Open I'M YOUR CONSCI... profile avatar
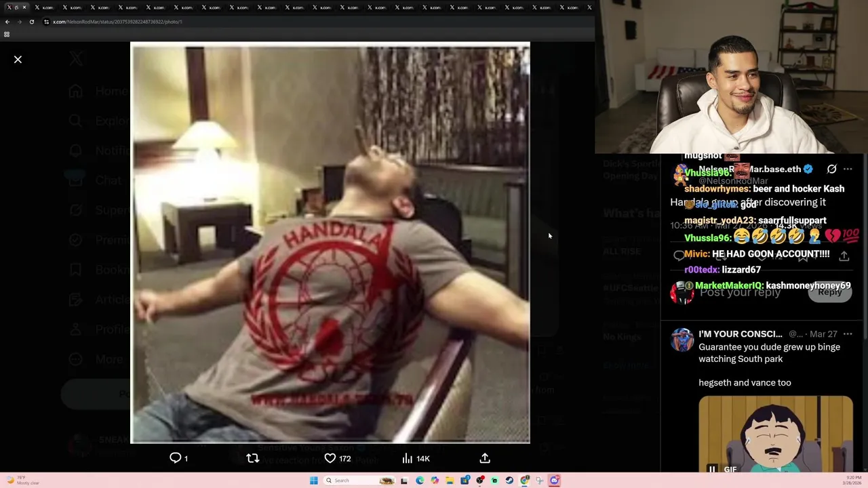The height and width of the screenshot is (488, 868). 682,340
